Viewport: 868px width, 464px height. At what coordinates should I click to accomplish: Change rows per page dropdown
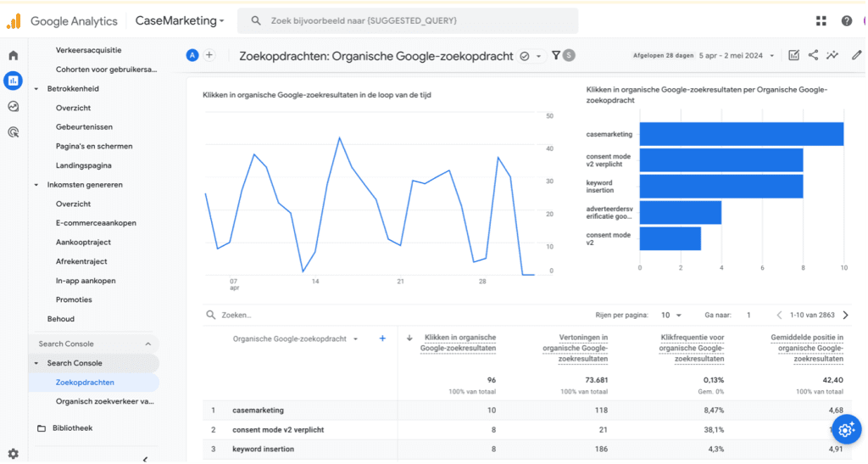(x=671, y=315)
